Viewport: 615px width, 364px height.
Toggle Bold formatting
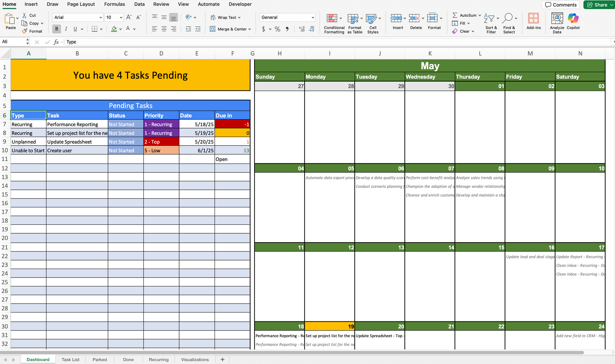pyautogui.click(x=57, y=29)
